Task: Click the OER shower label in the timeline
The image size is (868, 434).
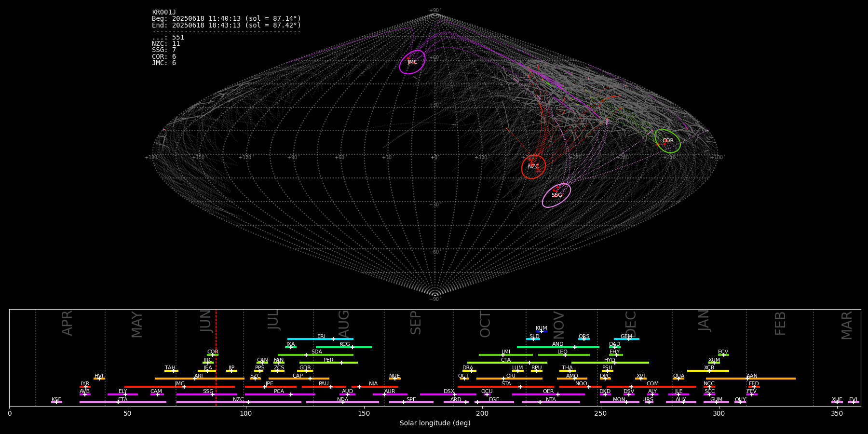Action: [x=548, y=392]
